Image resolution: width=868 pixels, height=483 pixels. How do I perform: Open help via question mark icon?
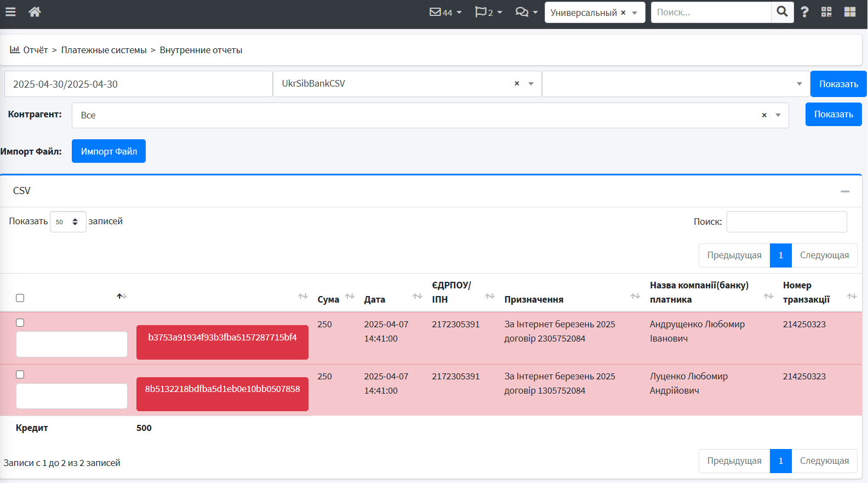804,12
